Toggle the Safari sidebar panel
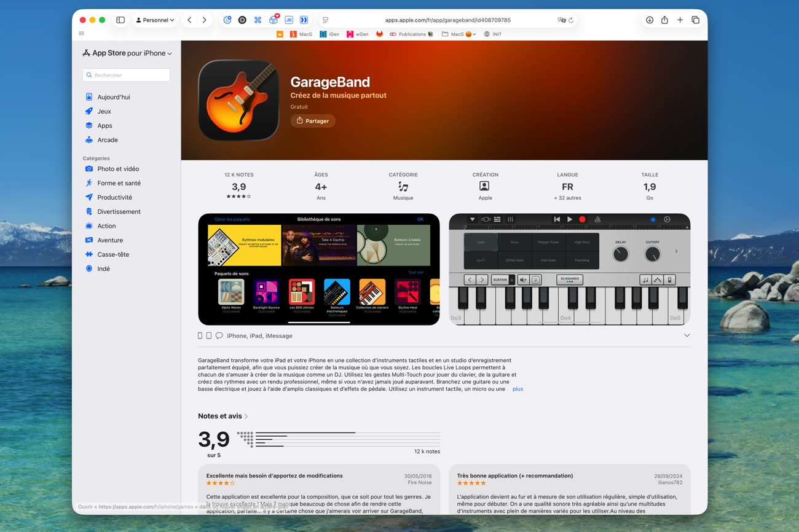This screenshot has height=532, width=799. 120,20
